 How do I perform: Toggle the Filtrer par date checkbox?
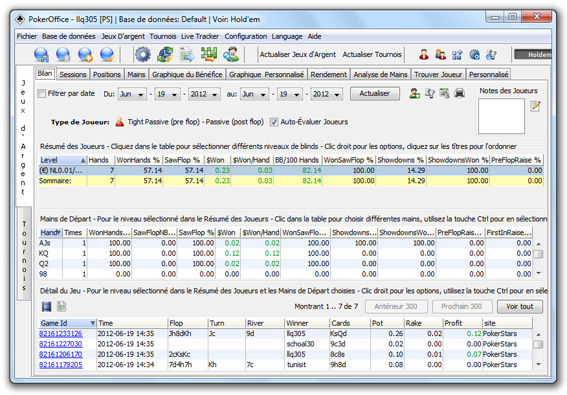click(x=42, y=94)
